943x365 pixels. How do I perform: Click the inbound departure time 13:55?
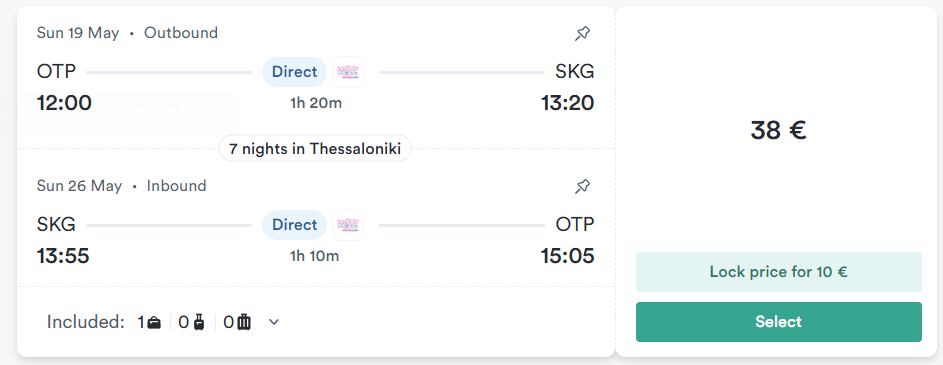coord(63,256)
